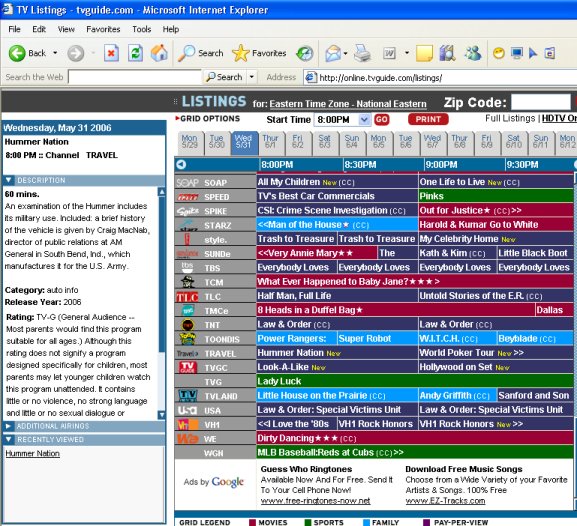This screenshot has width=577, height=526.
Task: Open History clock icon
Action: pyautogui.click(x=305, y=53)
